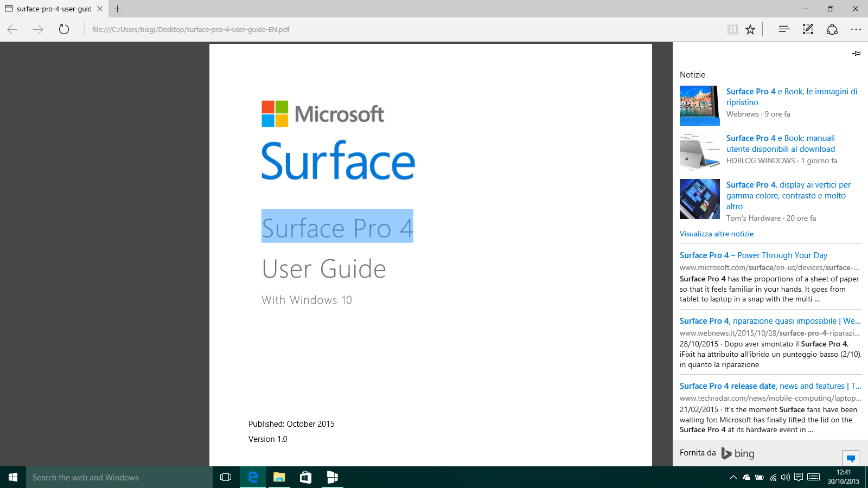Open news link about immagini di ripristino
The height and width of the screenshot is (488, 868).
click(x=792, y=97)
